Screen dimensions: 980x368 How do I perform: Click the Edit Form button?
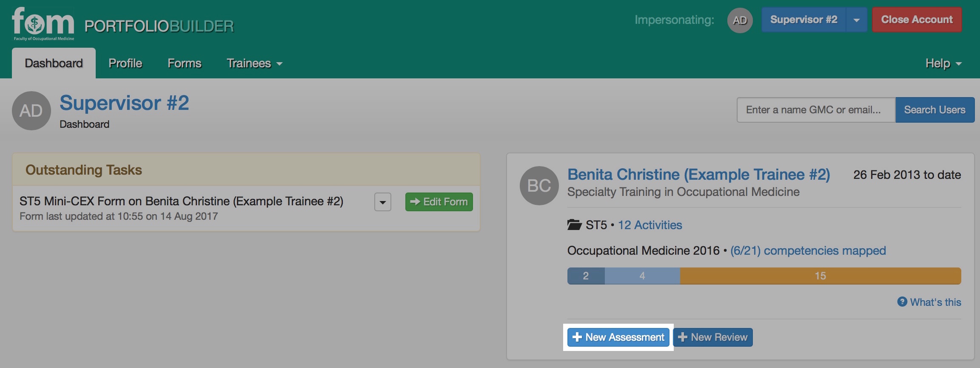coord(439,202)
